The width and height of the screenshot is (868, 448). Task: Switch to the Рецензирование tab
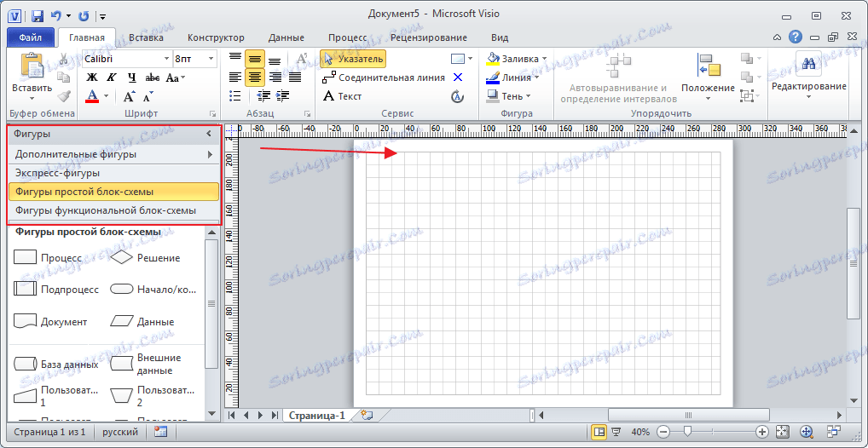429,38
